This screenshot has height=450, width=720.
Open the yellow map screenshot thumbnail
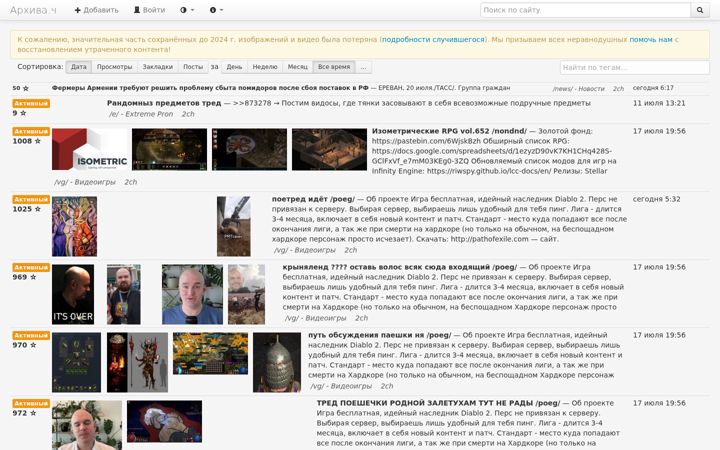[x=210, y=354]
